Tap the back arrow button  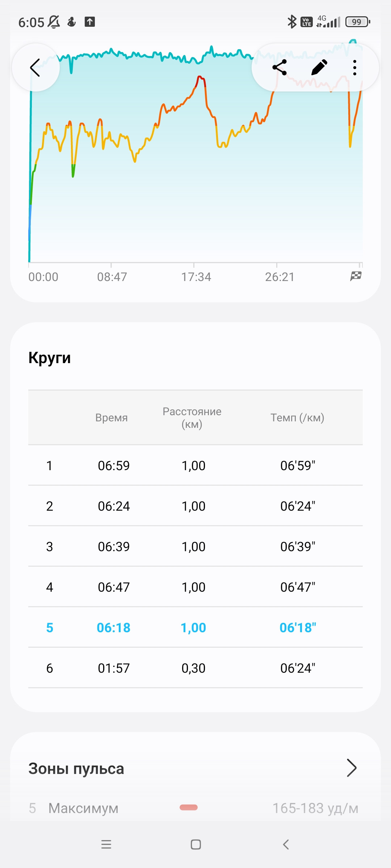[35, 68]
